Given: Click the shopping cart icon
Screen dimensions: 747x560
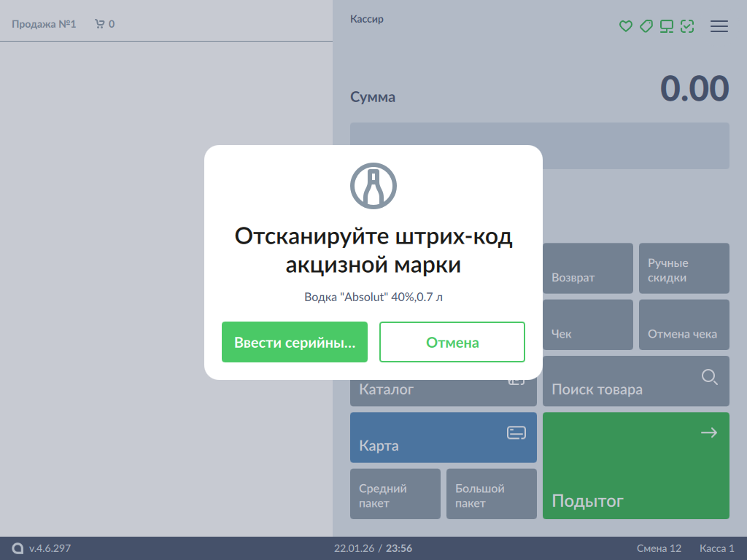Looking at the screenshot, I should tap(100, 24).
